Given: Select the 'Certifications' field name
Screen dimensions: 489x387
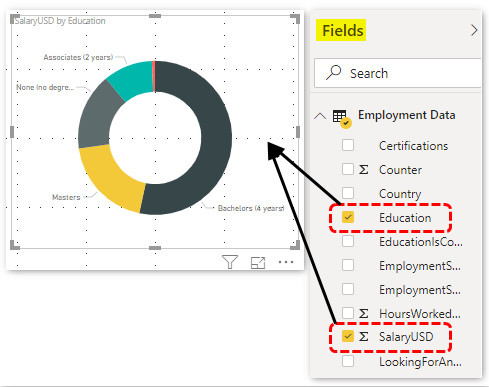Looking at the screenshot, I should pyautogui.click(x=413, y=146).
